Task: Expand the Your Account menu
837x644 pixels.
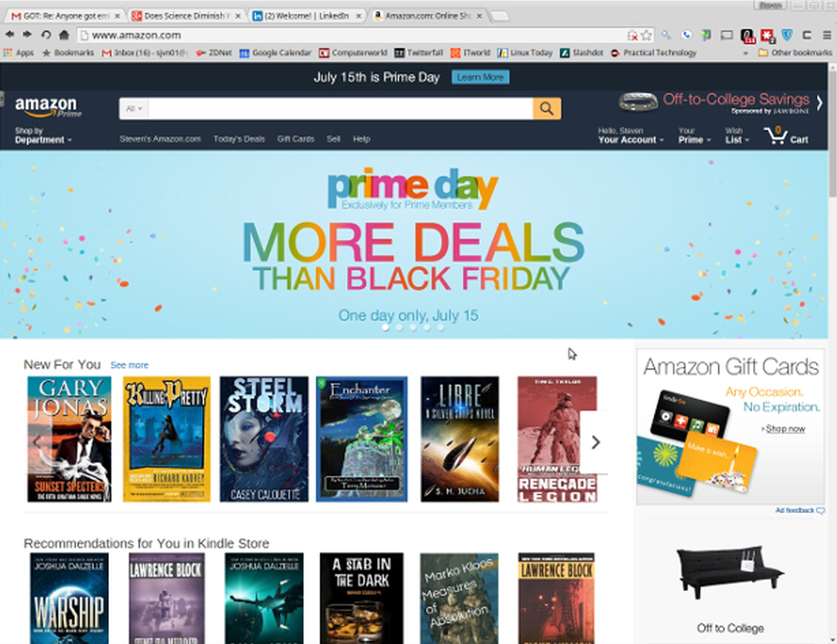Action: tap(630, 135)
